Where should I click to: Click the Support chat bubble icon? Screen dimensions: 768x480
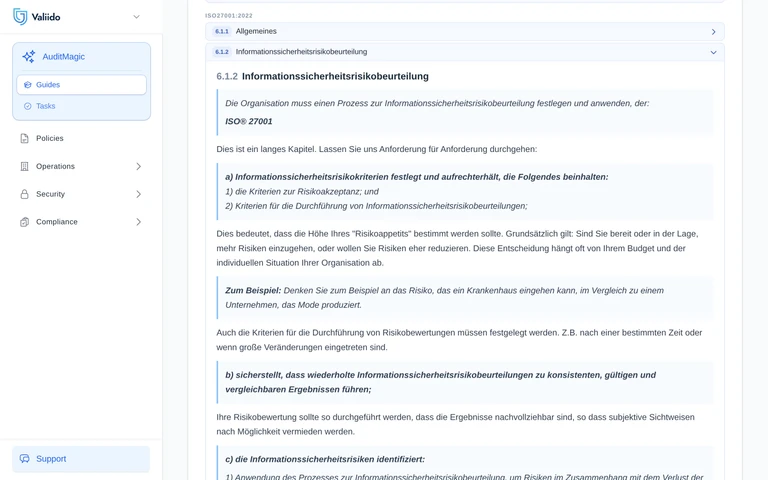click(24, 459)
